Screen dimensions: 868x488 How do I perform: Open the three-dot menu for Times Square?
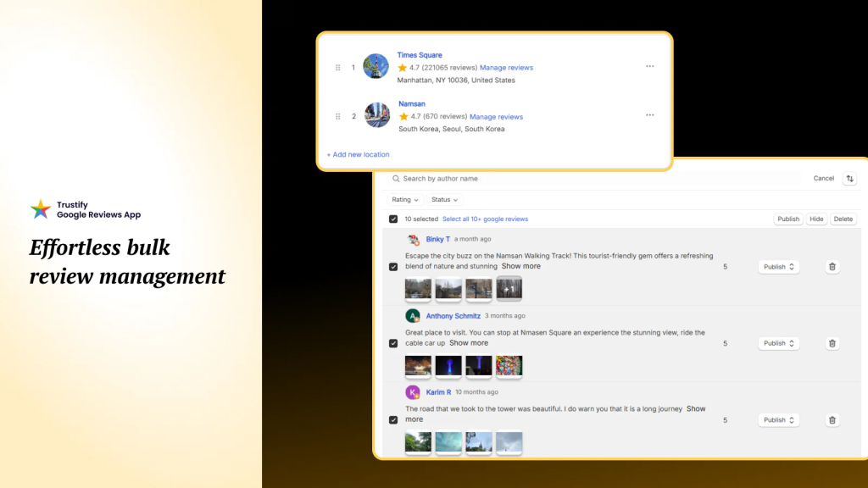pos(650,66)
